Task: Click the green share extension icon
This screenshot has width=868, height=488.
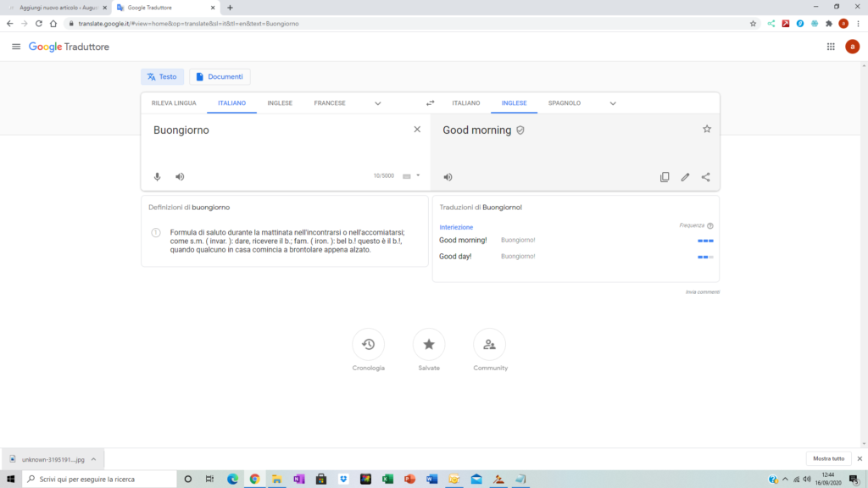Action: tap(771, 24)
